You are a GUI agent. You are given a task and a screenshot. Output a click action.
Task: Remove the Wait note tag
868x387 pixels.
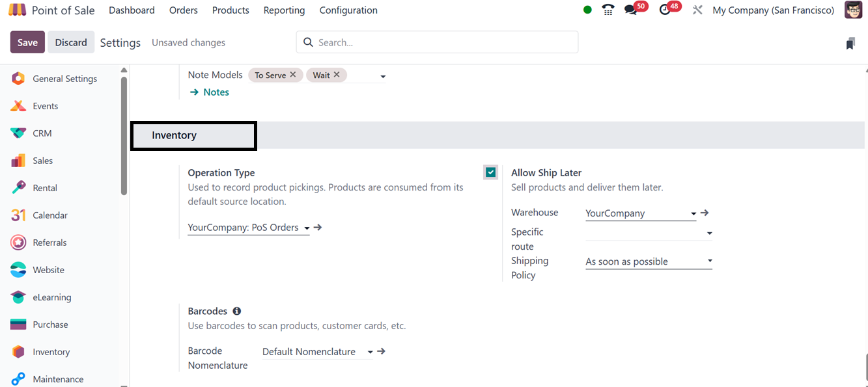click(337, 75)
